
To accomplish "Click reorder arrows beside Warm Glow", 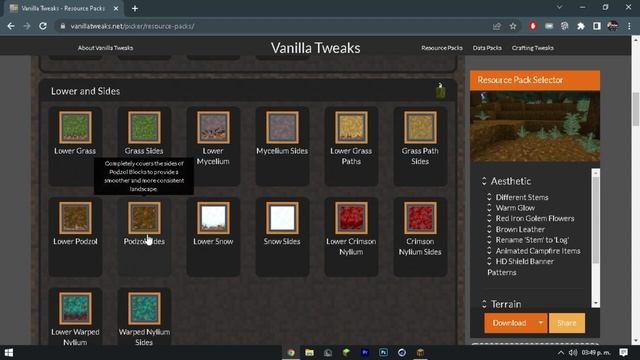I will [489, 208].
